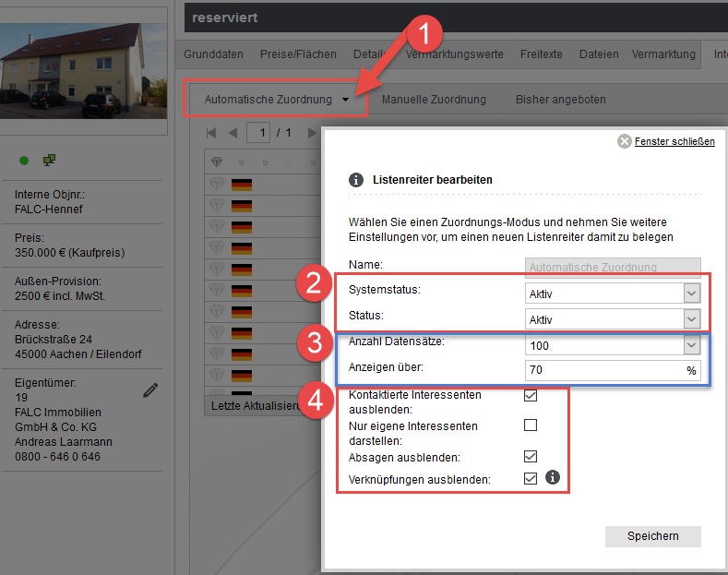Click the network computers icon
Viewport: 728px width, 575px height.
click(x=49, y=161)
